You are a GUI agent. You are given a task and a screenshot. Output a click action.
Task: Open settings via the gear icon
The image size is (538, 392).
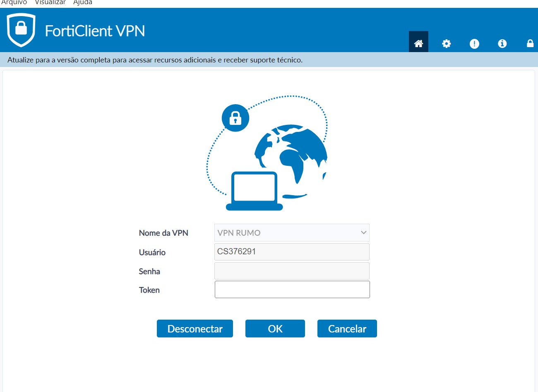pyautogui.click(x=446, y=43)
